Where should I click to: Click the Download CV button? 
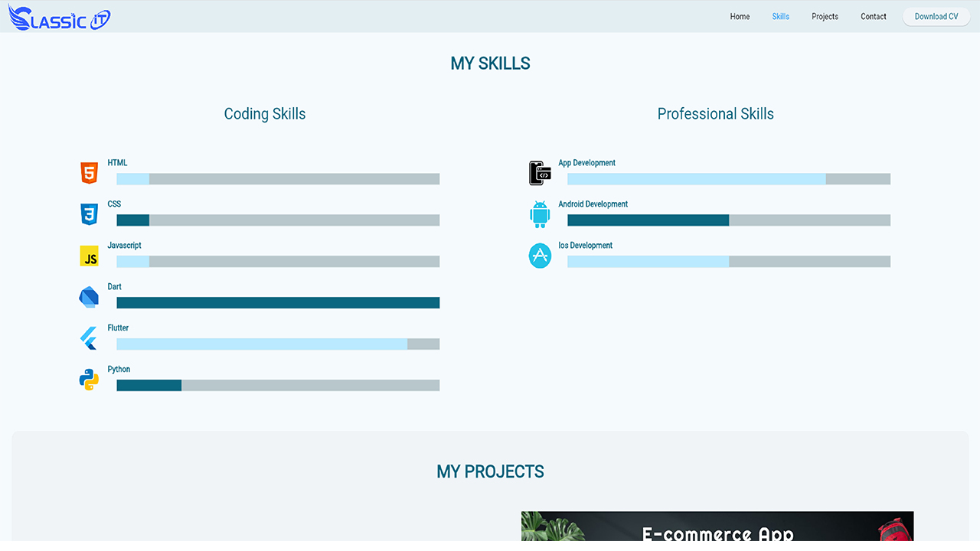(936, 16)
